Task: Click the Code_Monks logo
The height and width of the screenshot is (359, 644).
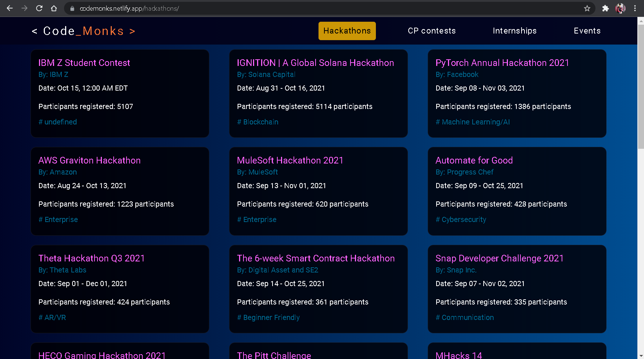Action: [x=83, y=31]
